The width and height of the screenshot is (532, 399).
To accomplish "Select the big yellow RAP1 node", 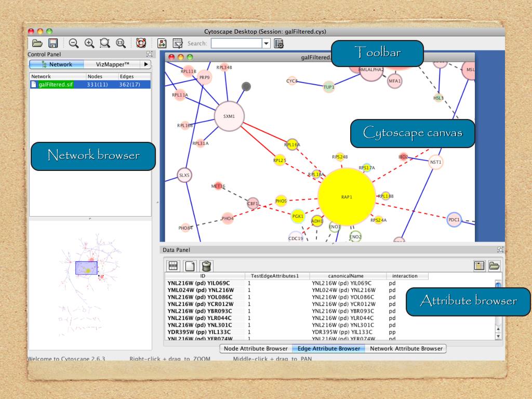I will (x=347, y=197).
